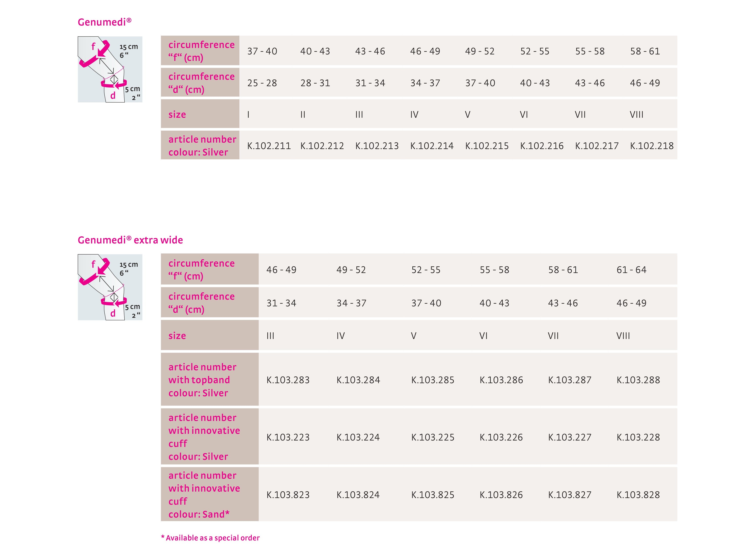Screen dimensions: 755x560
Task: Select the "Genumedi®" heading at the top
Action: 104,22
